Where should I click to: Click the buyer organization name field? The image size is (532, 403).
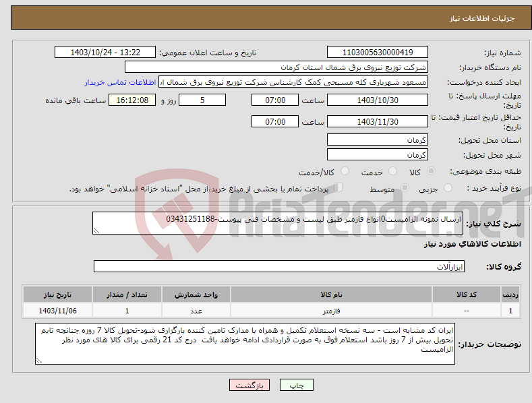276,67
